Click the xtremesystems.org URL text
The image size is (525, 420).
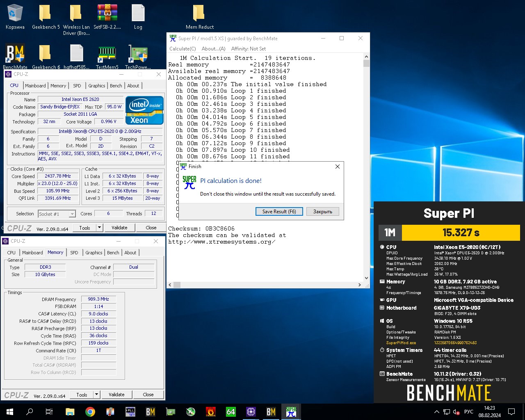coord(221,242)
